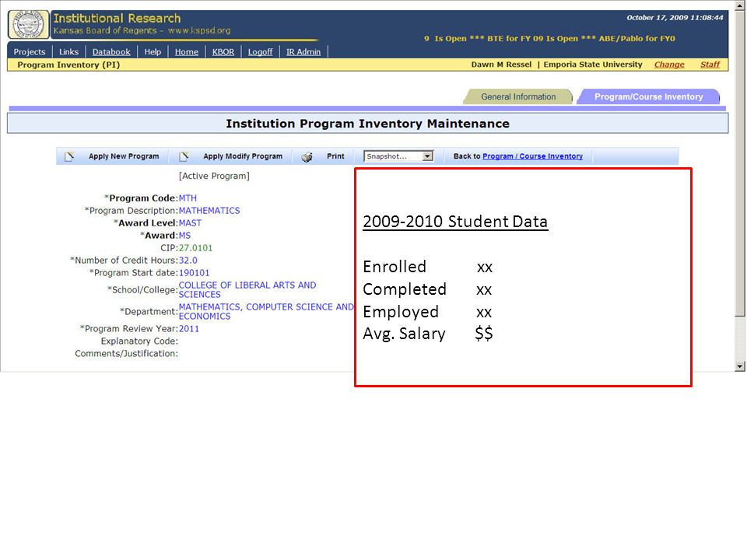Image resolution: width=747 pixels, height=560 pixels.
Task: Click the Institutional Research header title
Action: (117, 18)
